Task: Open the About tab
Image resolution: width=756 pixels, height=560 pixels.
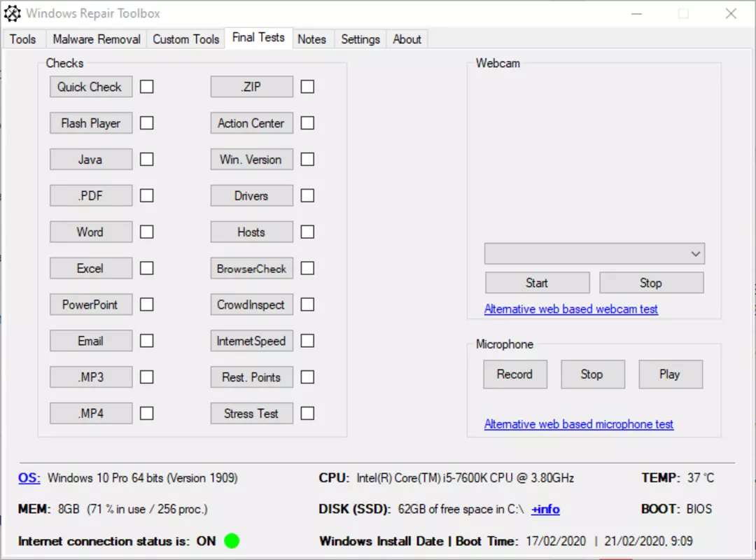Action: (407, 39)
